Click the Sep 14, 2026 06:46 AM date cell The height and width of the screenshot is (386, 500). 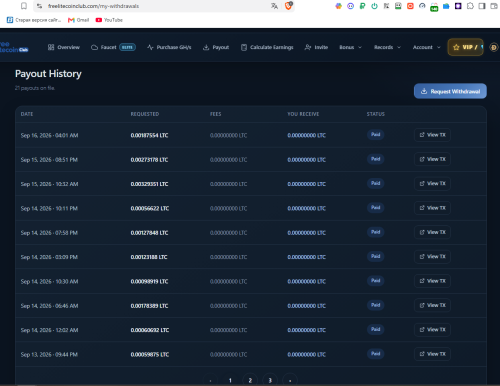point(49,306)
